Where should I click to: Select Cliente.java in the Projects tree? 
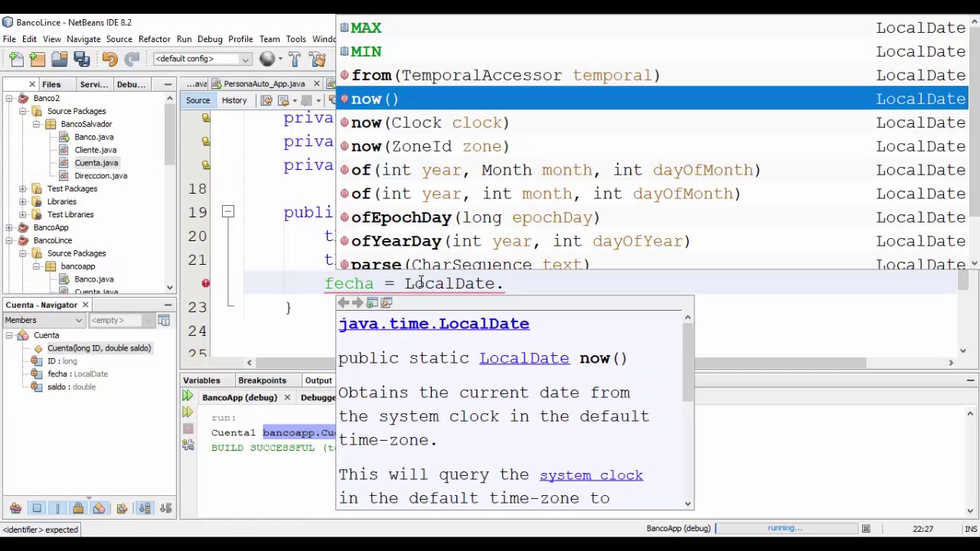point(95,150)
